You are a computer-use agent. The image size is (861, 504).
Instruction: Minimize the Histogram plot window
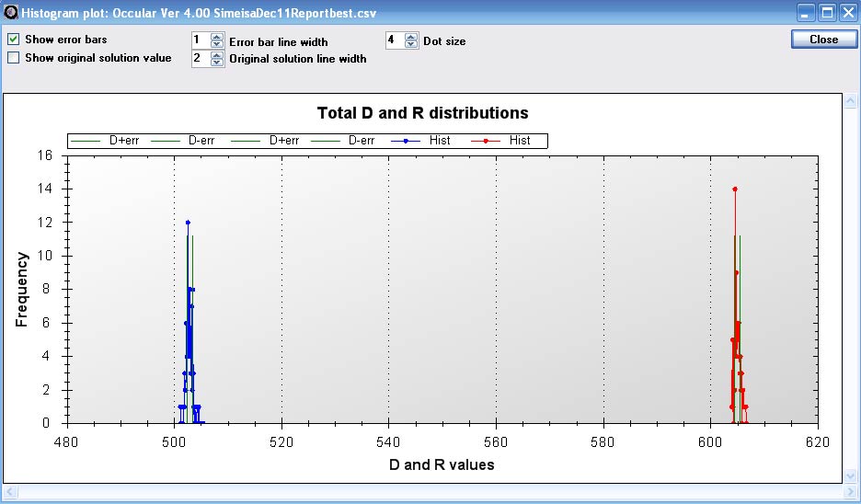coord(806,13)
